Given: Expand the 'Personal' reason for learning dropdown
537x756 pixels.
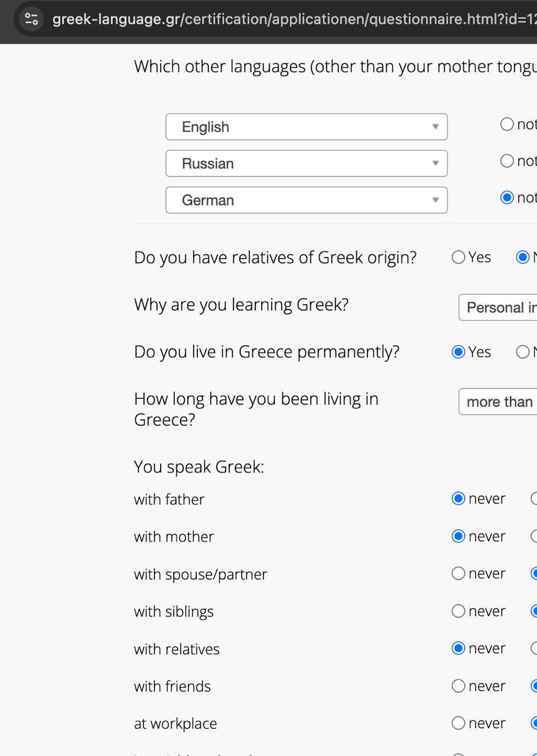Looking at the screenshot, I should [x=497, y=308].
